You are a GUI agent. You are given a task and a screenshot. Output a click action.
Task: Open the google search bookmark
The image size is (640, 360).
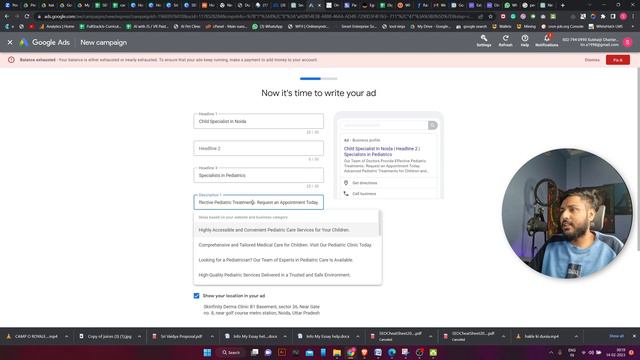click(471, 27)
